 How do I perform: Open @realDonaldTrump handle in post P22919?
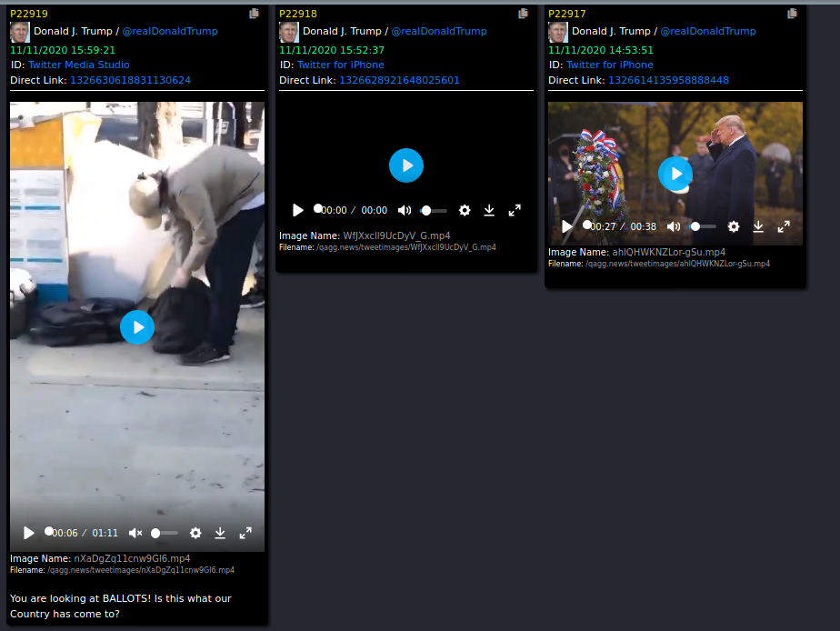(170, 31)
